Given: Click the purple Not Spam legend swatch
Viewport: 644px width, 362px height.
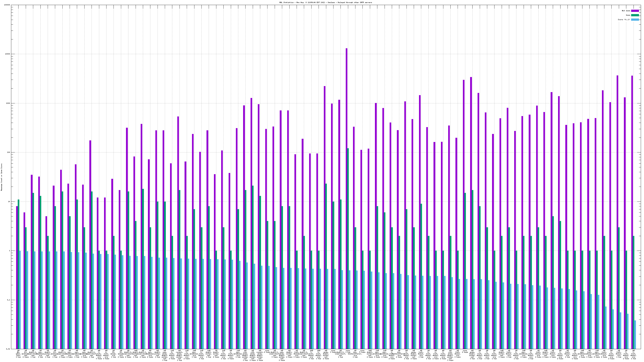Looking at the screenshot, I should (x=635, y=11).
